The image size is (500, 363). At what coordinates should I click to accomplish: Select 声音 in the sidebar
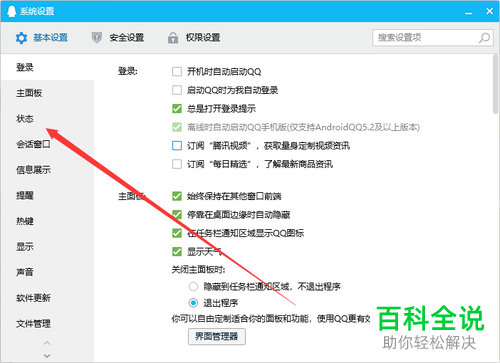47,272
